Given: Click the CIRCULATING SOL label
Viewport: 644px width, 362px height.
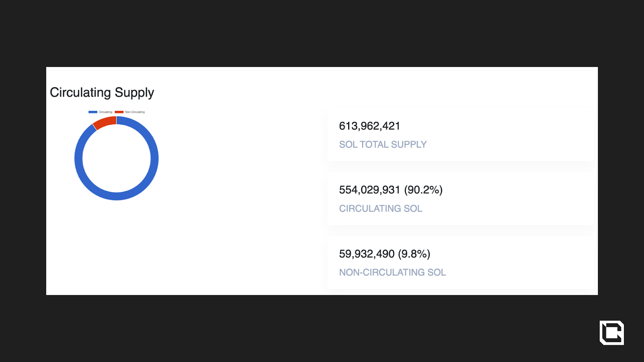Looking at the screenshot, I should coord(380,208).
